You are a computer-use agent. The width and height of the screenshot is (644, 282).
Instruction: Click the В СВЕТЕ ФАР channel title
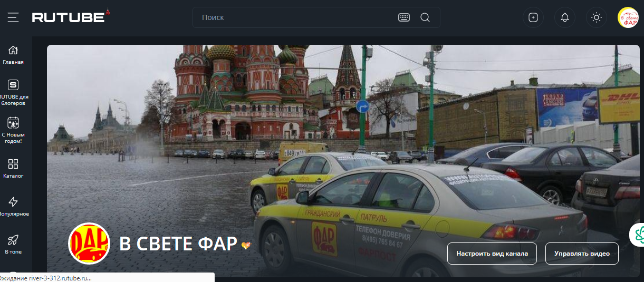coord(178,244)
